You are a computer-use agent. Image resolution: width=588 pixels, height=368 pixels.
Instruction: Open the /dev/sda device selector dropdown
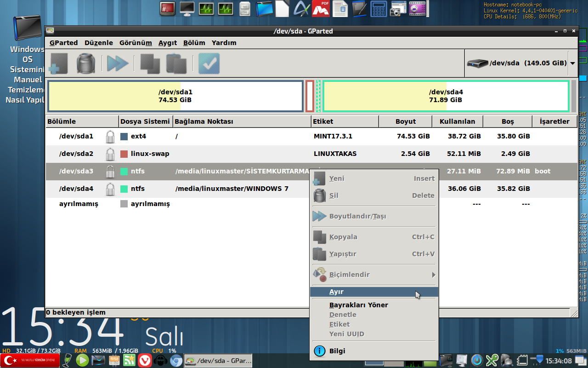coord(521,63)
